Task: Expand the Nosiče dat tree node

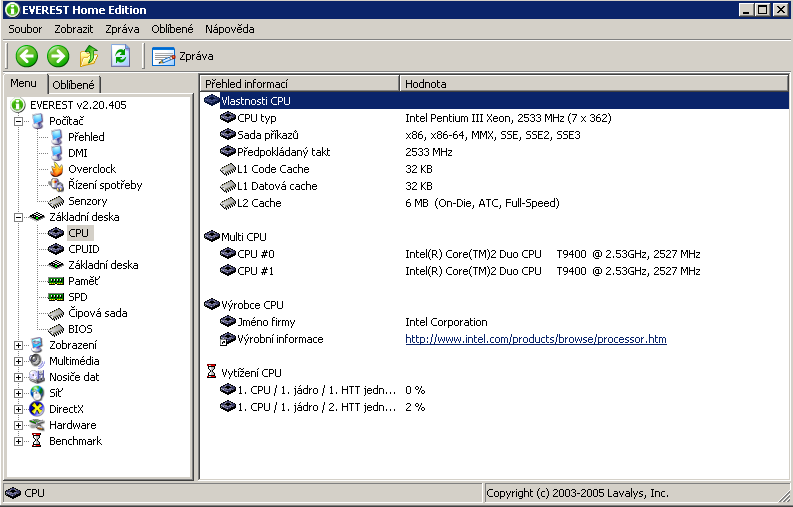Action: 19,377
